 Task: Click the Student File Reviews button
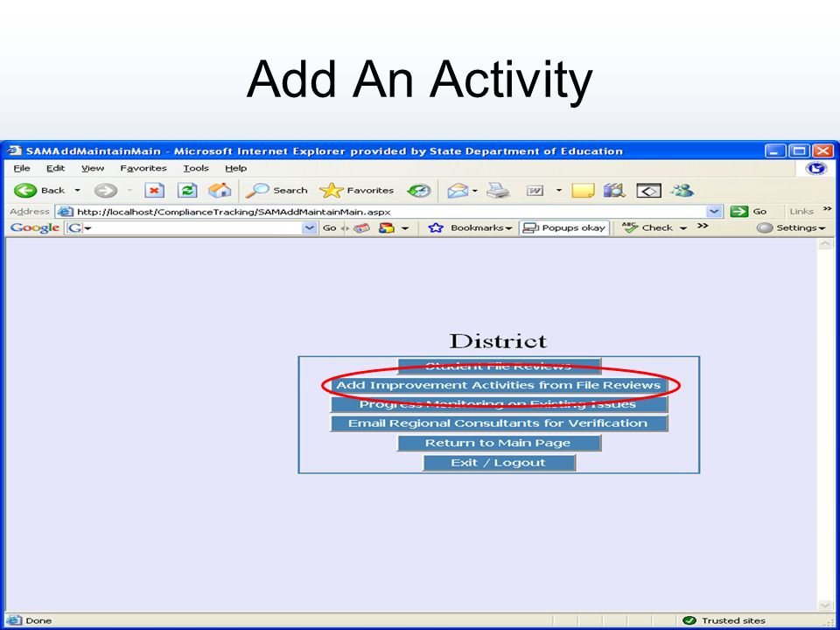point(499,366)
